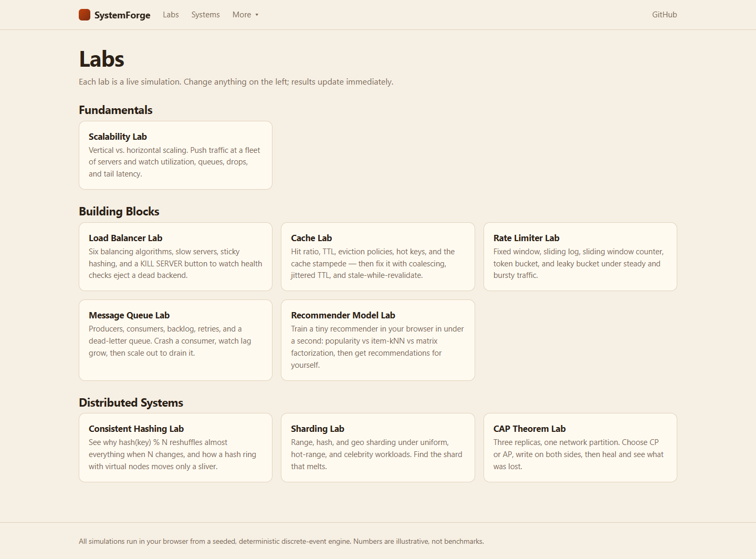Launch the Cache Lab card
756x559 pixels.
[378, 256]
